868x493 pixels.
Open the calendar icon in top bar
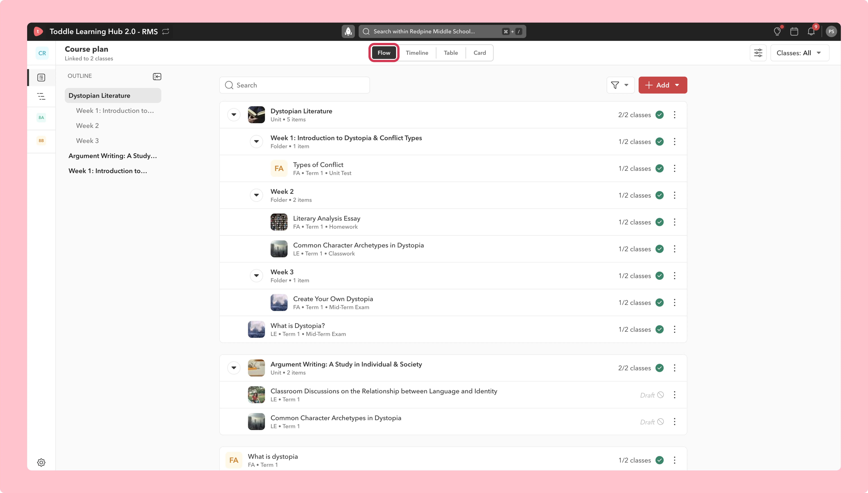[794, 31]
